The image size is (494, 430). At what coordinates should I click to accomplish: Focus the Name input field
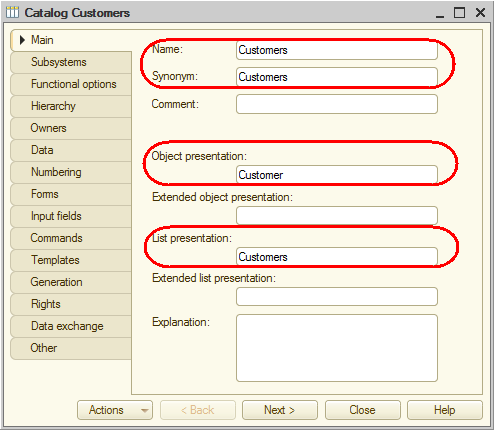337,50
